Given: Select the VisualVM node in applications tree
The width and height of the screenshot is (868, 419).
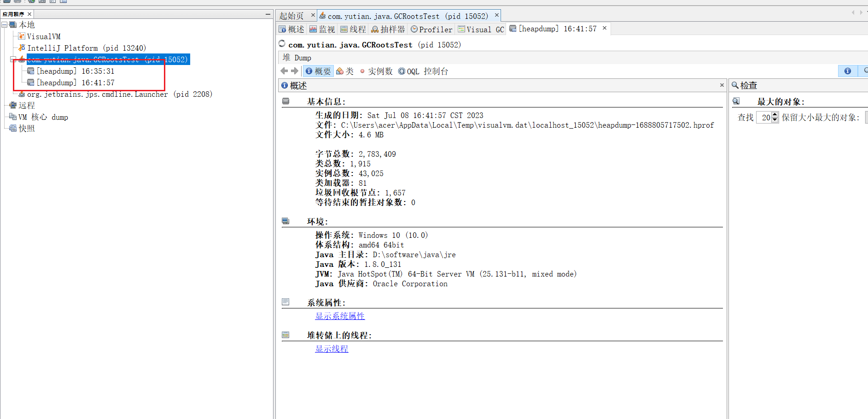Looking at the screenshot, I should (x=43, y=36).
